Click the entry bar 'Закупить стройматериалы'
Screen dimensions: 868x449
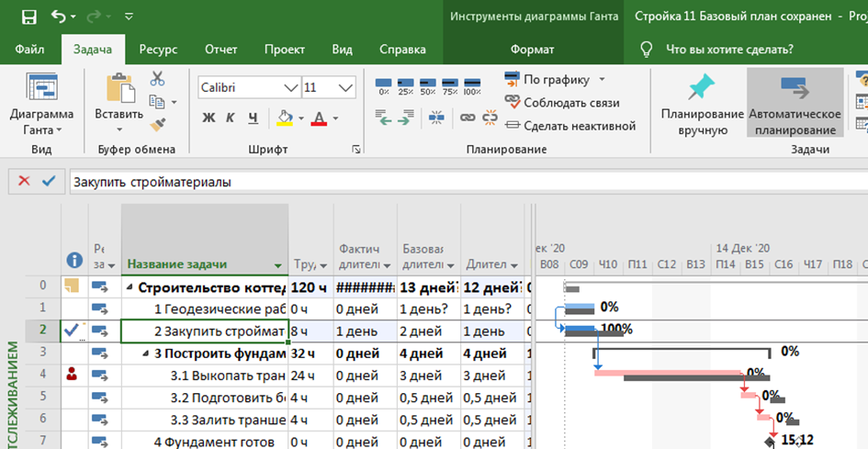pyautogui.click(x=468, y=182)
